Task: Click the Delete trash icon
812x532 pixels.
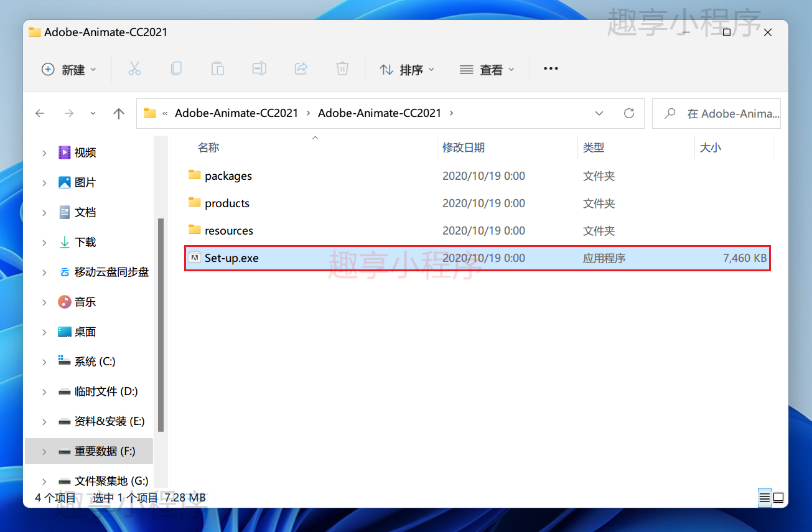Action: point(342,69)
